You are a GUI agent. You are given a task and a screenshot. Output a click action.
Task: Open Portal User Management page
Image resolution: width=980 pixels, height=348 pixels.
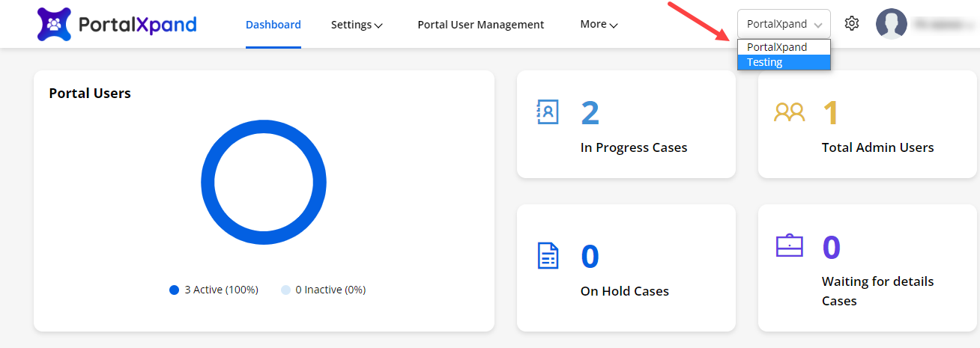[x=481, y=25]
